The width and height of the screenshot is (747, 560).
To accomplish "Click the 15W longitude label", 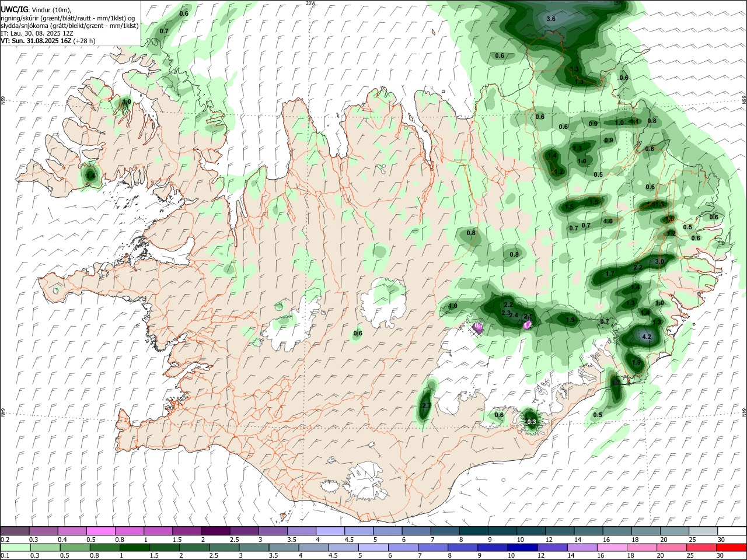I will [618, 3].
